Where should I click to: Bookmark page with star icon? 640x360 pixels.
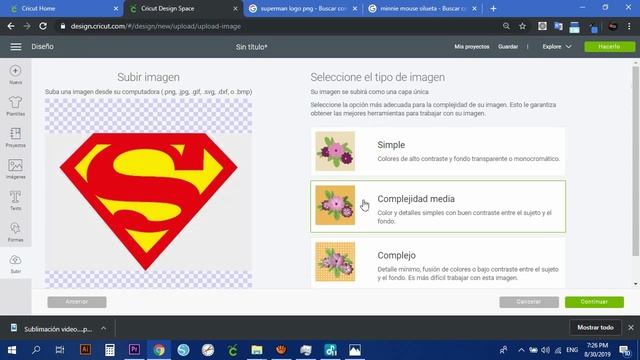point(522,26)
